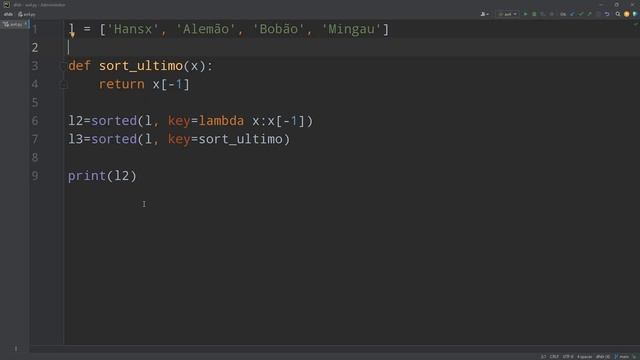Viewport: 640px width, 360px height.
Task: Click the 4 spaces indent setting
Action: [x=584, y=357]
